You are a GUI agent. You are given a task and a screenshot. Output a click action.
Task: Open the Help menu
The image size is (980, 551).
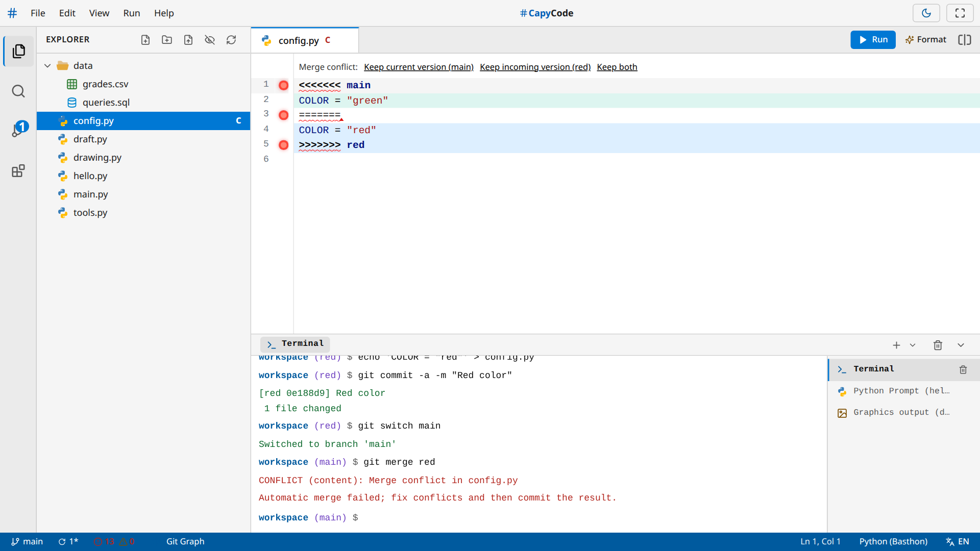(x=164, y=13)
